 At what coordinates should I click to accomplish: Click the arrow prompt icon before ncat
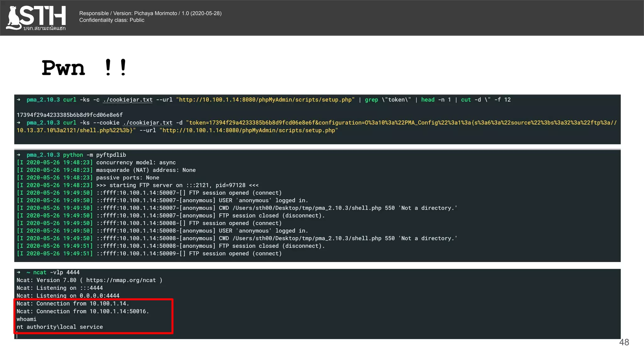click(x=19, y=272)
